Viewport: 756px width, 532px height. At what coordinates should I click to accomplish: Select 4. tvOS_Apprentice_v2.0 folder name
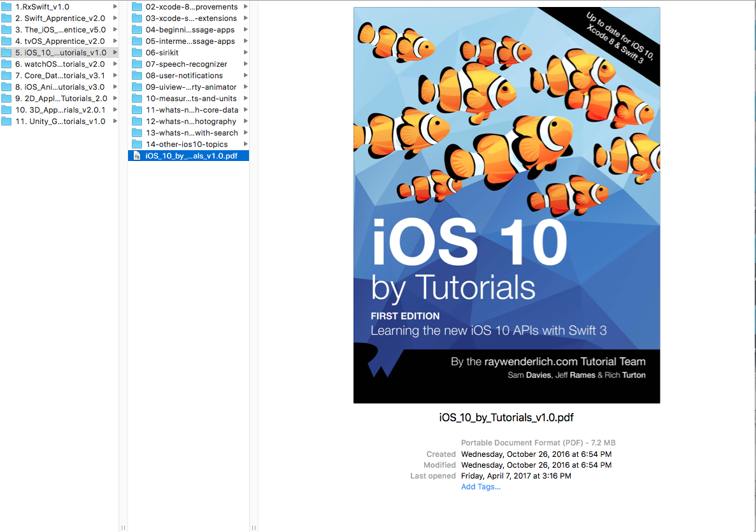coord(60,41)
